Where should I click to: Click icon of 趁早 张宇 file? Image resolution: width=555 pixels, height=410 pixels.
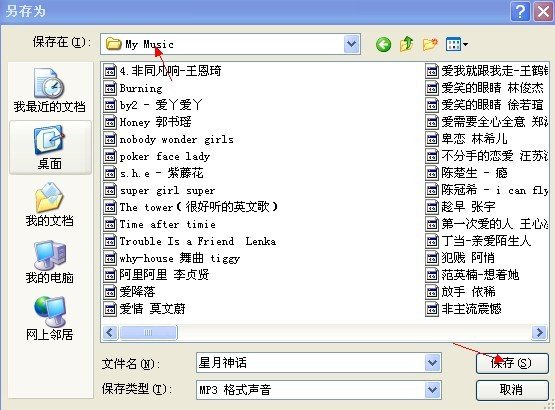pos(432,207)
